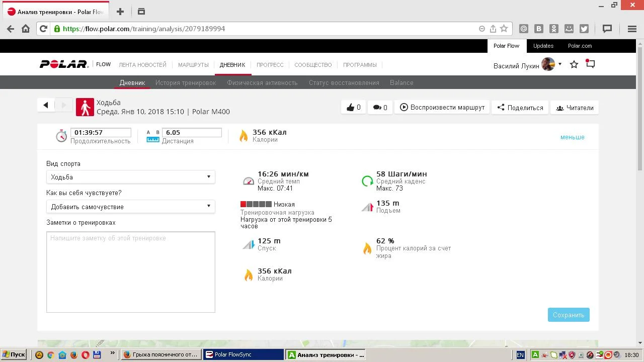Screen dimensions: 644x362
Task: Go to previous training with left arrow
Action: pyautogui.click(x=46, y=105)
